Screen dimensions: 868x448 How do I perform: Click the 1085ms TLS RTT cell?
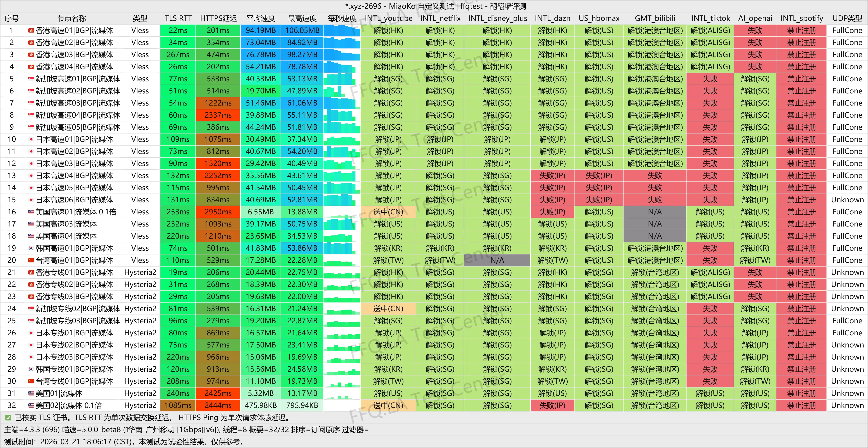(178, 406)
